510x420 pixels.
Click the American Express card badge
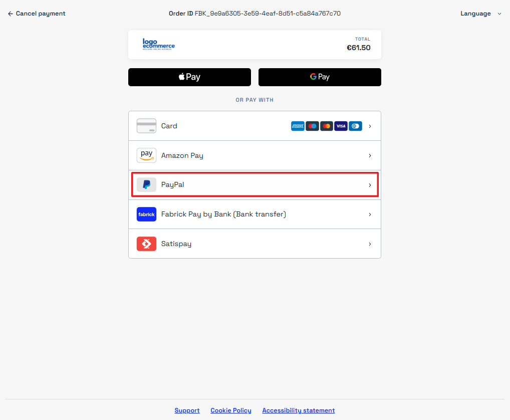tap(298, 126)
